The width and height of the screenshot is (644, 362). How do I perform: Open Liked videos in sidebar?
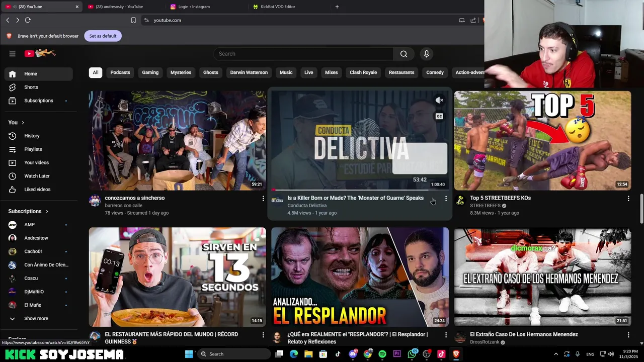(39, 190)
